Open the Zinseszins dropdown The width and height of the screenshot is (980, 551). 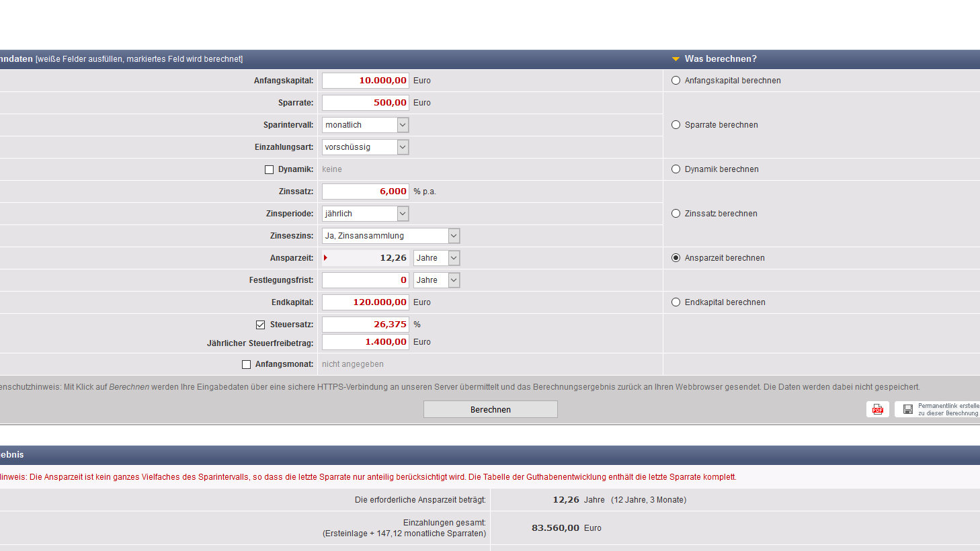tap(391, 236)
